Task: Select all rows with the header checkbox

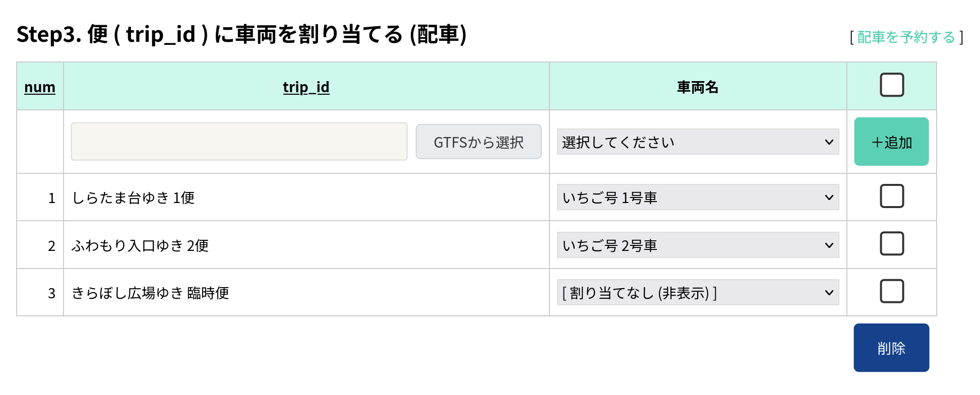Action: [891, 85]
